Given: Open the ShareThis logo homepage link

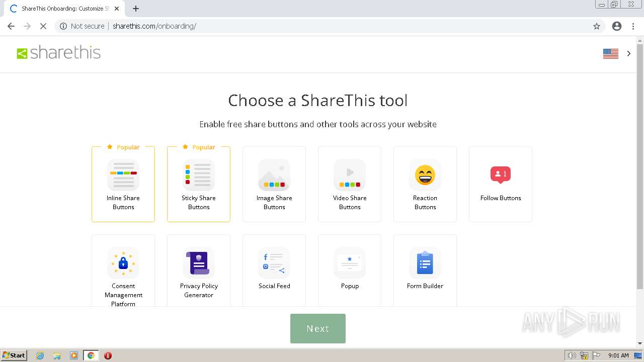Looking at the screenshot, I should point(59,53).
